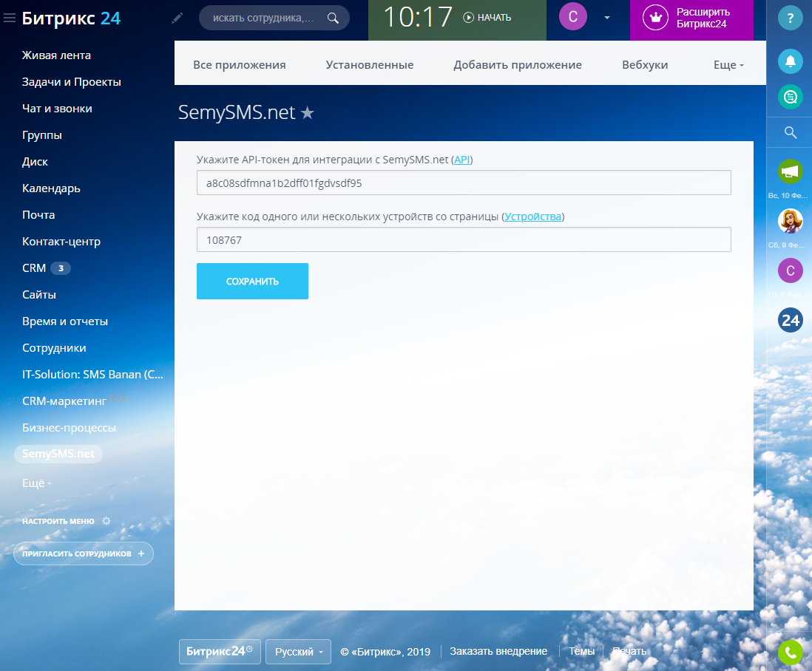812x671 pixels.
Task: Open Календарь in the sidebar
Action: point(51,188)
